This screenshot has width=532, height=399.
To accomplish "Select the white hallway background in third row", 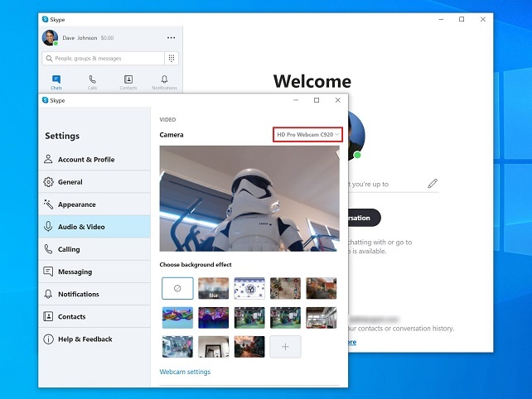I will [214, 347].
